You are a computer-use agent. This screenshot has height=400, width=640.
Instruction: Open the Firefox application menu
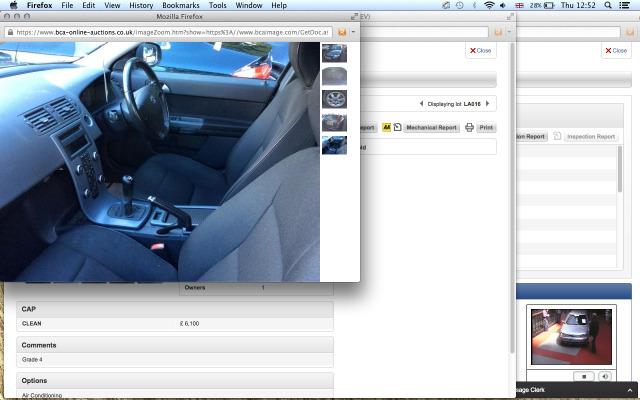[39, 5]
